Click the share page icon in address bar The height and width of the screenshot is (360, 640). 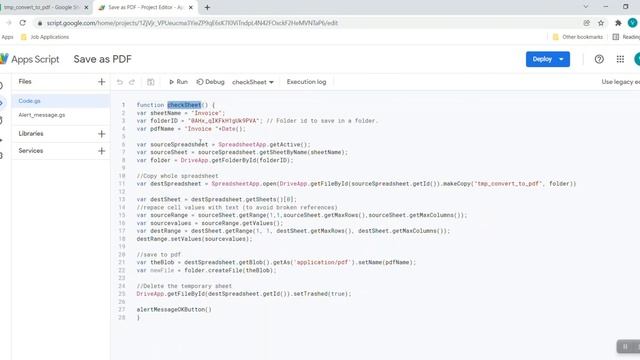point(587,23)
